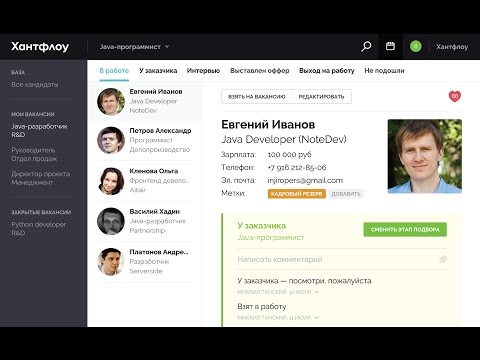Click the 'У заказчика' green status heading
The height and width of the screenshot is (360, 480).
tap(262, 226)
